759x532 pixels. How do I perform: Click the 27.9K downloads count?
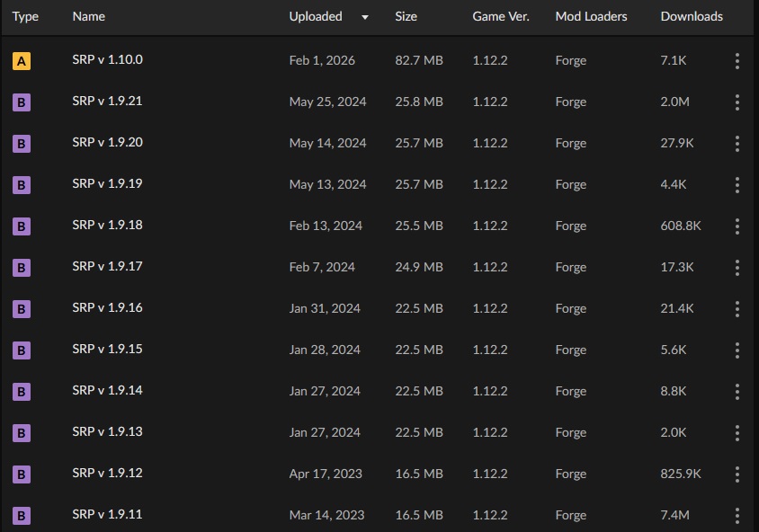[676, 143]
